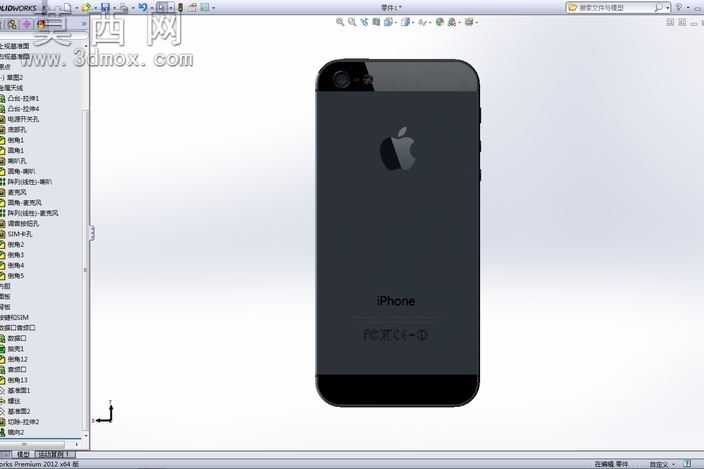Select the 倒角12 feature
The width and height of the screenshot is (704, 469).
tap(18, 359)
